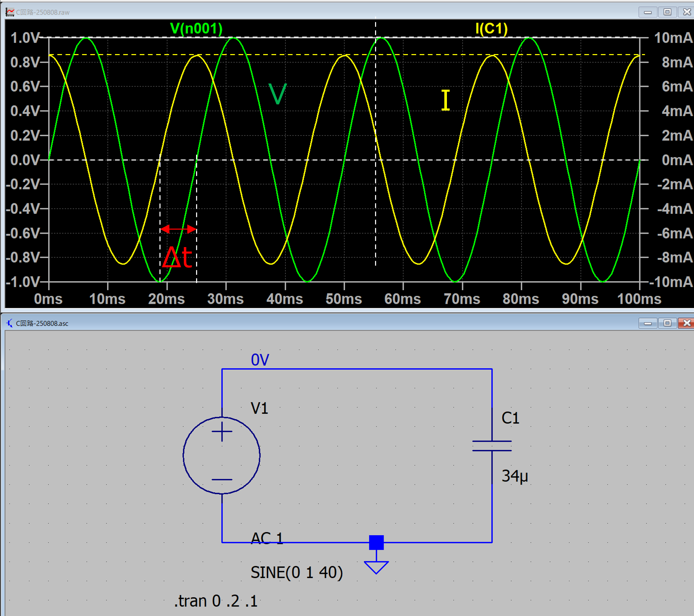Maximize the C回路-250808.raw waveform window

667,12
